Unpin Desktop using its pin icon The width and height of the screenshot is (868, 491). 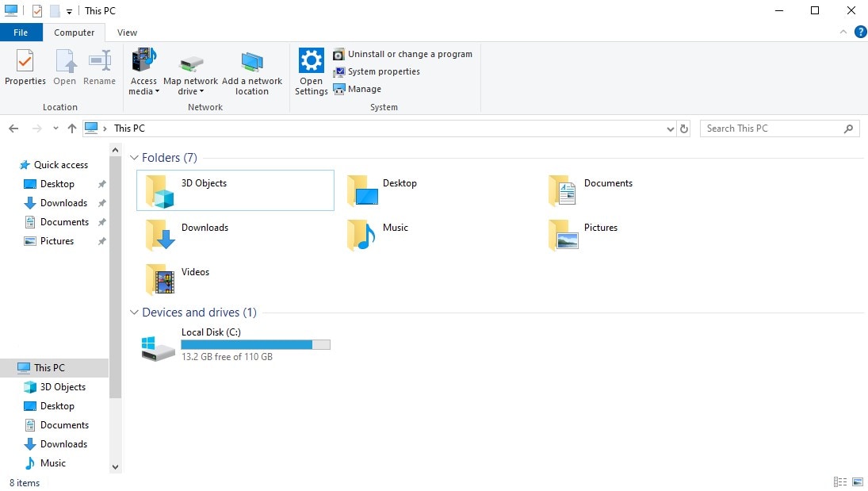(101, 184)
